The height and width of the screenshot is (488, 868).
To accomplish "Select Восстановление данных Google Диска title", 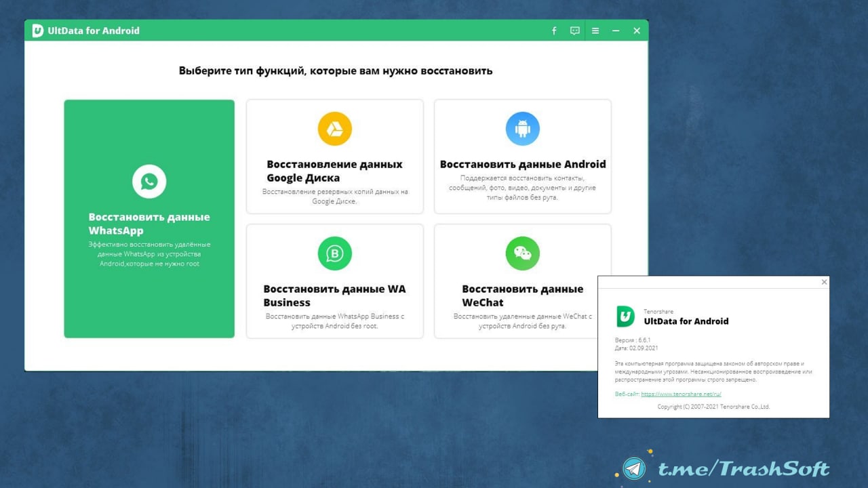I will [x=334, y=171].
